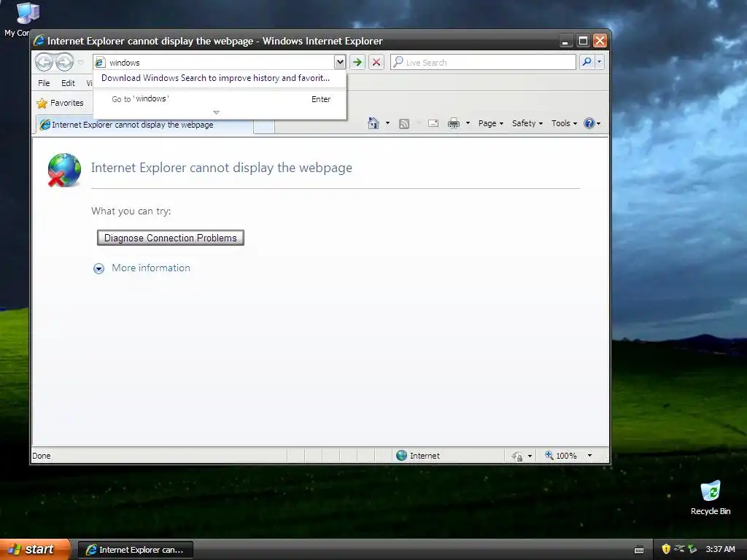Viewport: 747px width, 560px height.
Task: Open the Edit menu
Action: (x=68, y=83)
